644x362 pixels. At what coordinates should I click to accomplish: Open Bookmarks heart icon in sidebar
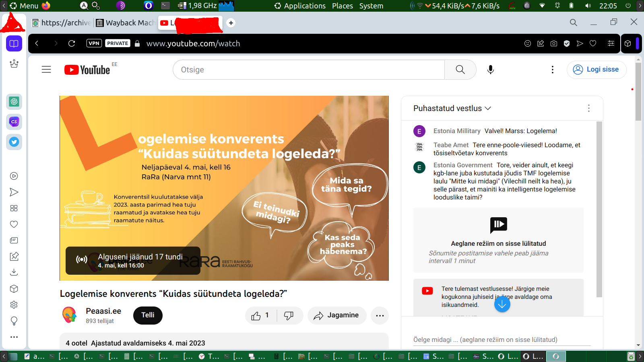[14, 224]
